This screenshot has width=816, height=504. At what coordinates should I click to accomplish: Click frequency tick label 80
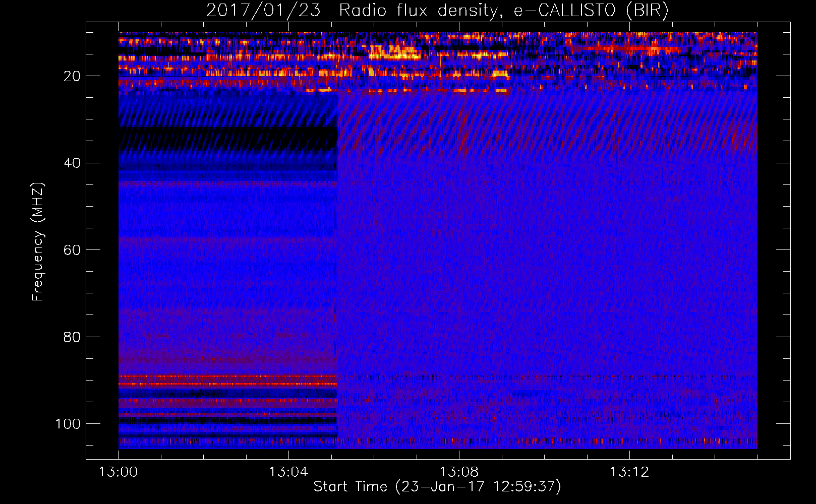[72, 337]
